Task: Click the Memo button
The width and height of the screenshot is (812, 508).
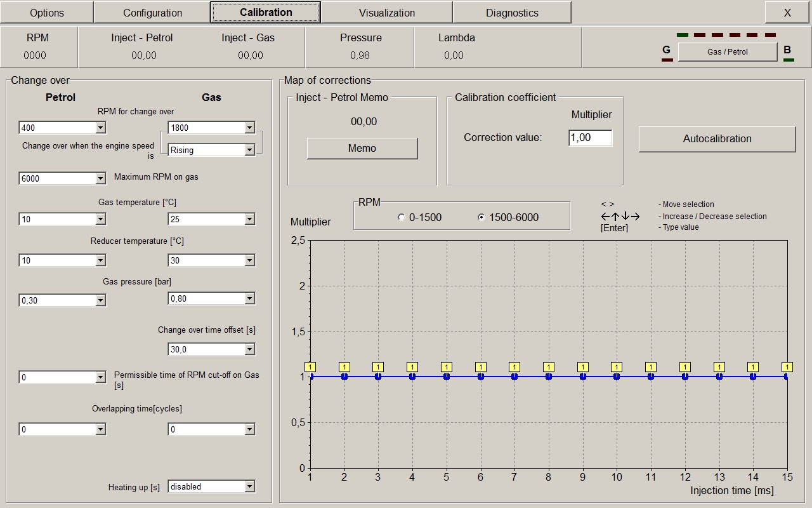Action: click(362, 148)
